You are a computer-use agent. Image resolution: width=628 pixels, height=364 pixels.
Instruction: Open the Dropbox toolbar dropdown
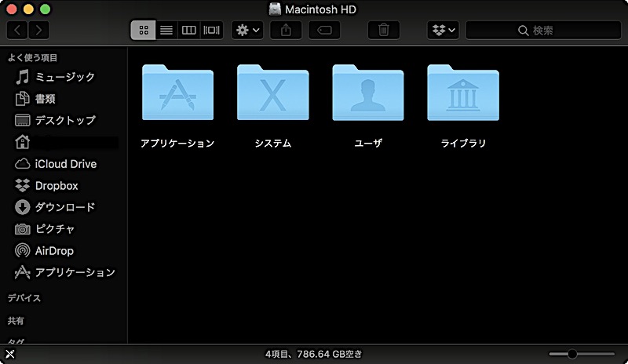pyautogui.click(x=444, y=30)
